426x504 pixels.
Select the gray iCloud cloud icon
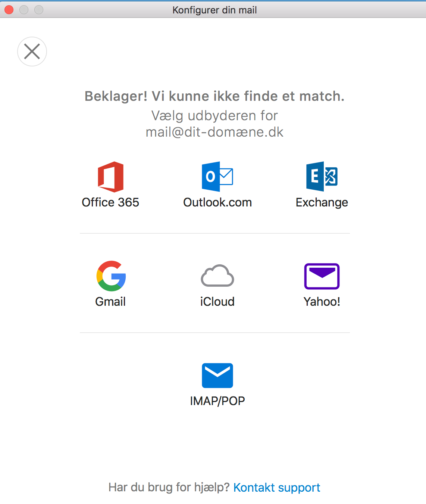[217, 276]
